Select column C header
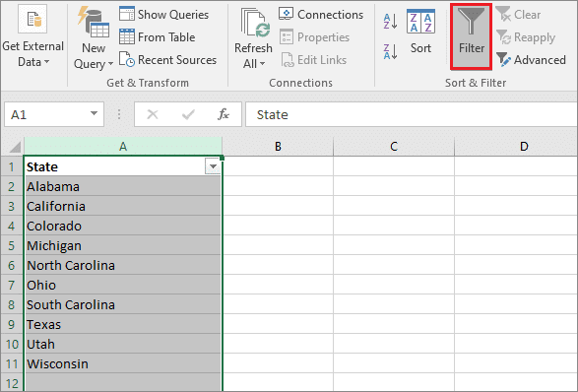The image size is (578, 392). point(394,147)
